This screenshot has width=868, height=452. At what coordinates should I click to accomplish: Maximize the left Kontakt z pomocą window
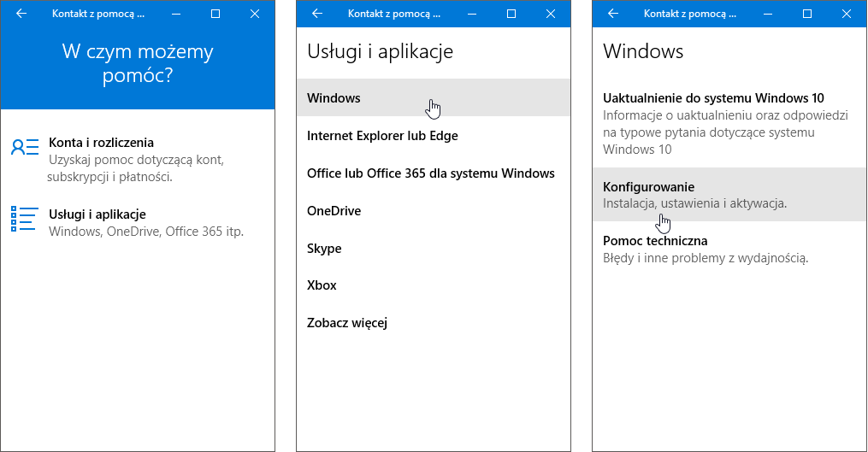216,14
